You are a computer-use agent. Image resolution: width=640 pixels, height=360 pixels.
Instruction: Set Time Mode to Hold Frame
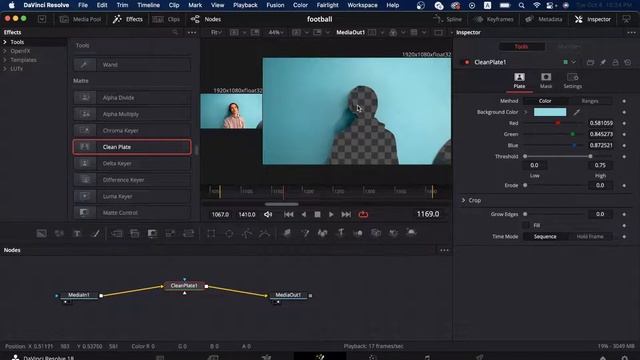coord(590,237)
